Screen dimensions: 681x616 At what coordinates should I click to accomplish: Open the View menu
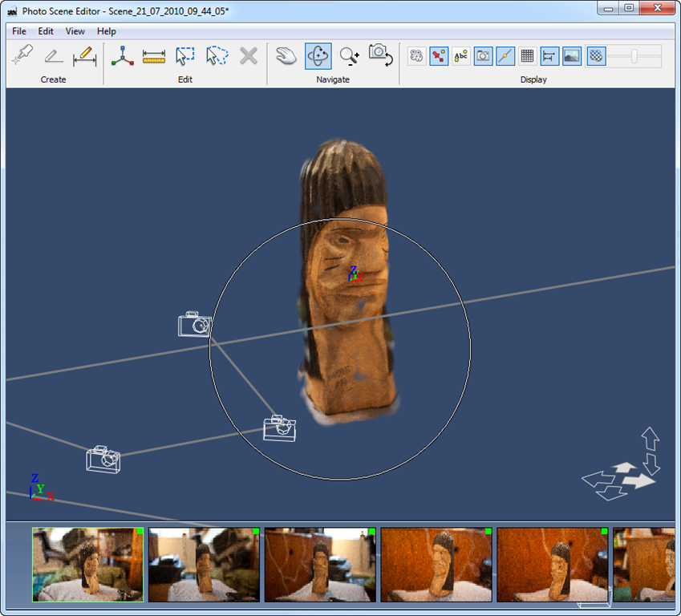click(x=75, y=31)
